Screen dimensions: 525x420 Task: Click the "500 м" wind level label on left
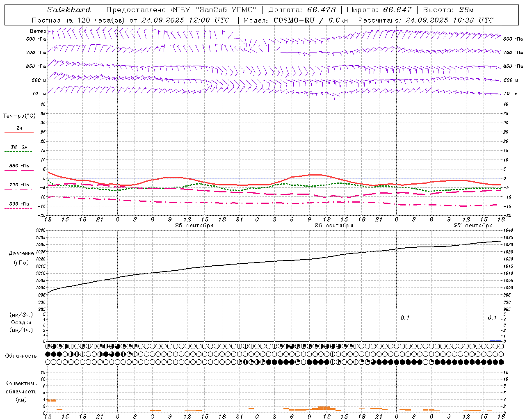39,80
